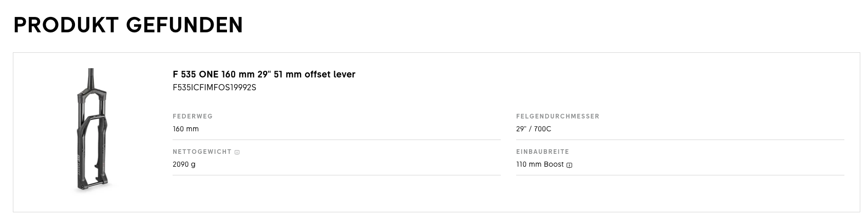Click the info icon beside NETTOGEWICHT
The image size is (868, 219).
[237, 152]
